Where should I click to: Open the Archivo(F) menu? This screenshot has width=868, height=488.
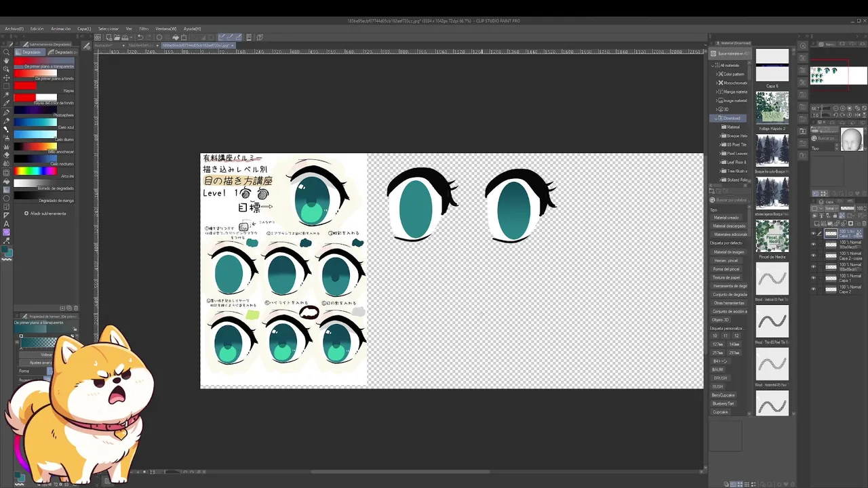coord(14,28)
